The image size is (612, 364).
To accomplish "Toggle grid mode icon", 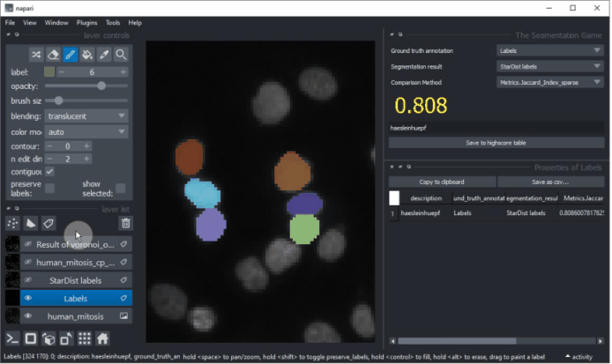I will (85, 338).
